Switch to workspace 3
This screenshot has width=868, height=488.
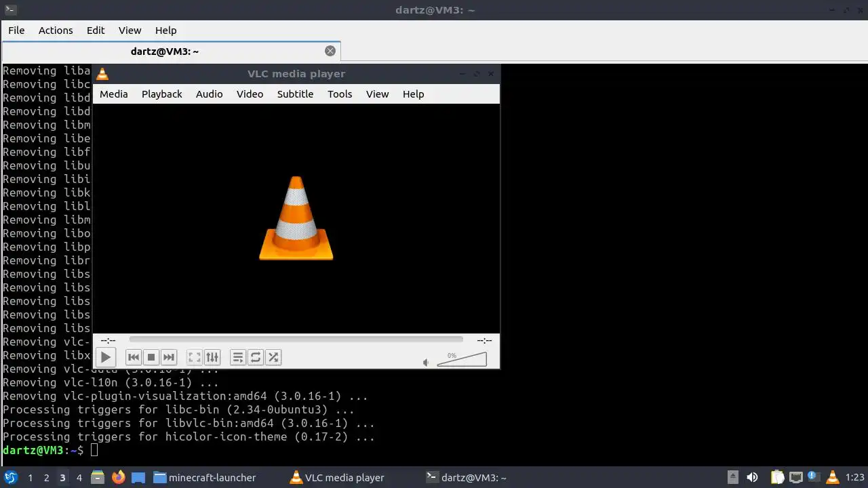(x=62, y=478)
